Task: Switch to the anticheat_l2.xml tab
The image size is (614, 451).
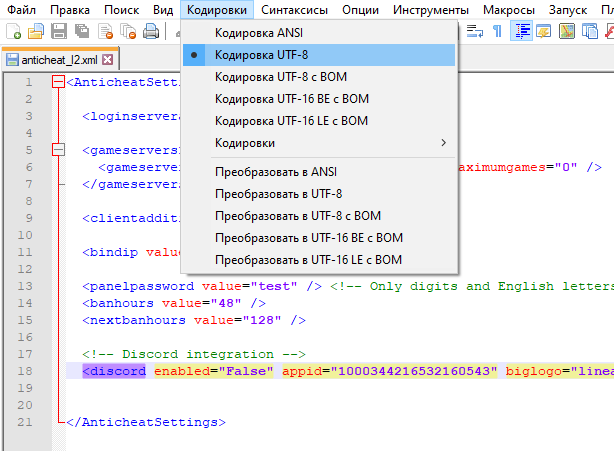Action: click(60, 60)
